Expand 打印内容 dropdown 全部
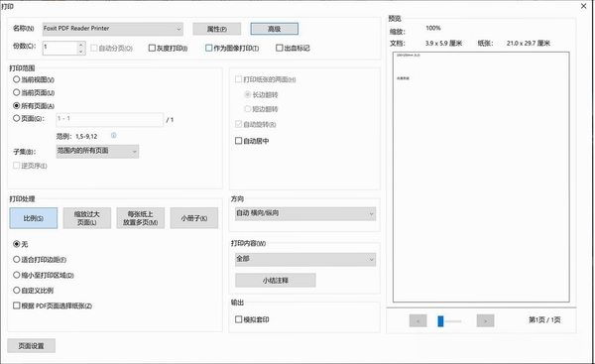Screen dimensions: 595x364 click(305, 259)
